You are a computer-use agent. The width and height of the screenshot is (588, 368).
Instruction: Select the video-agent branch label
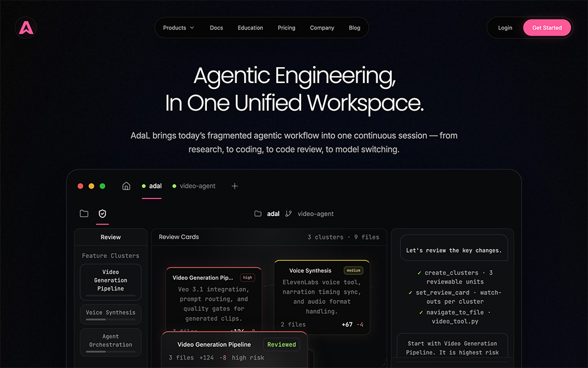coord(315,214)
